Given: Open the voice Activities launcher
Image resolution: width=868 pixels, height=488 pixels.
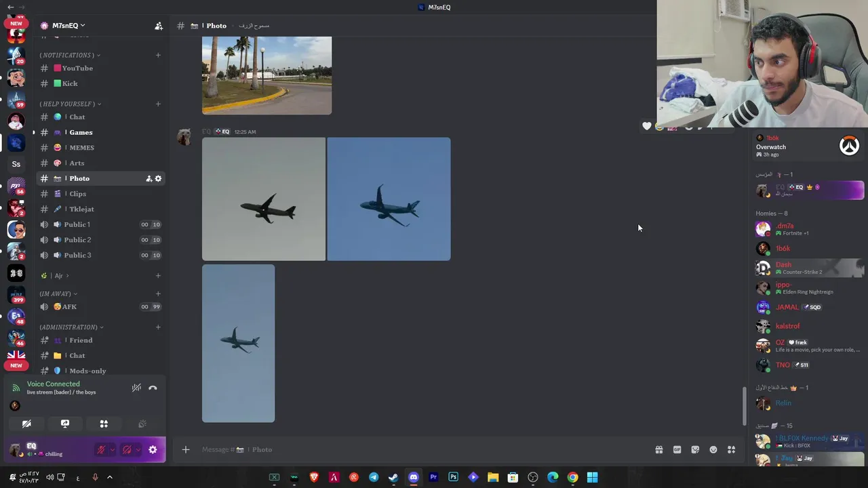Looking at the screenshot, I should (104, 424).
